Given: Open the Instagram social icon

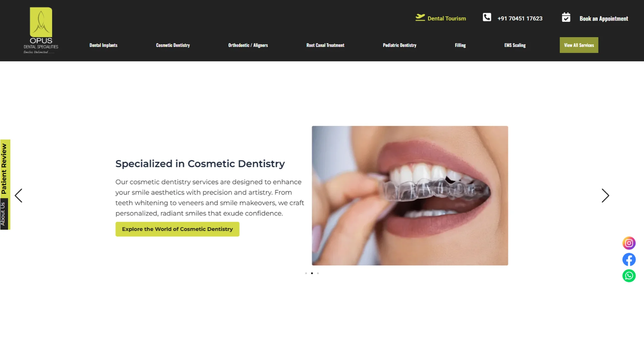Looking at the screenshot, I should (x=629, y=243).
